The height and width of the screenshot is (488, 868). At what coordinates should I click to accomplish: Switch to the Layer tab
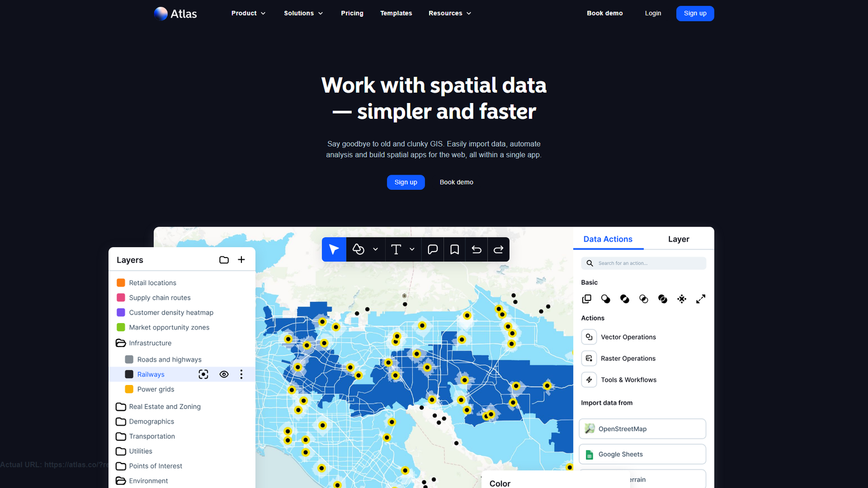click(678, 239)
